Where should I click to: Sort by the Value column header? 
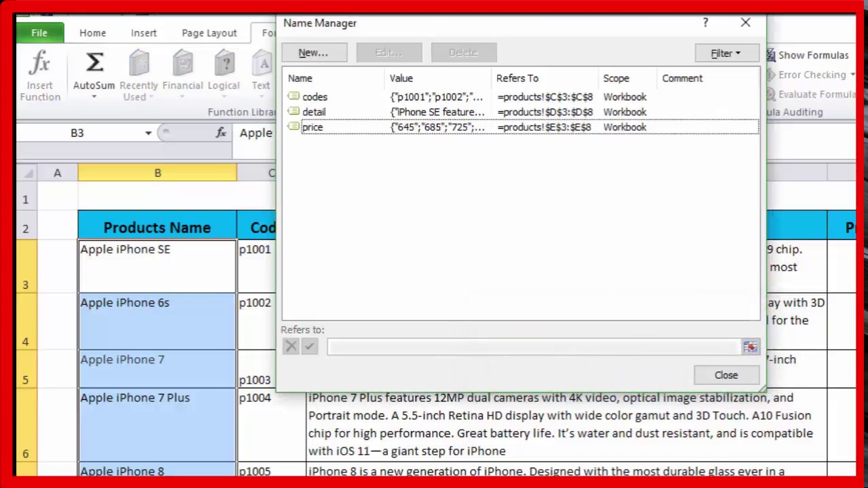tap(438, 79)
